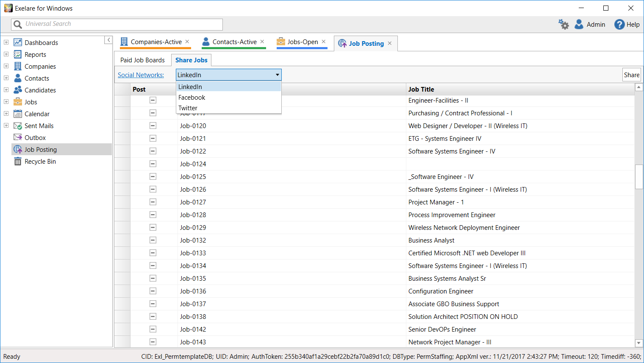The image size is (644, 363).
Task: Toggle Post checkbox for Job-0120
Action: [153, 126]
